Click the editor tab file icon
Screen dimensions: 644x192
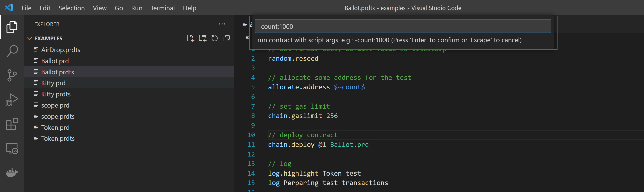pos(245,24)
